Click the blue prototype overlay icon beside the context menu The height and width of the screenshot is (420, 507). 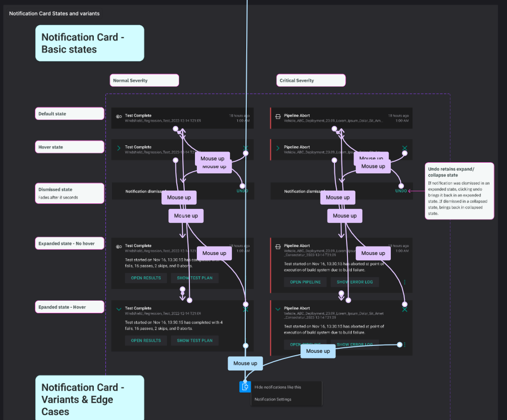tap(245, 387)
